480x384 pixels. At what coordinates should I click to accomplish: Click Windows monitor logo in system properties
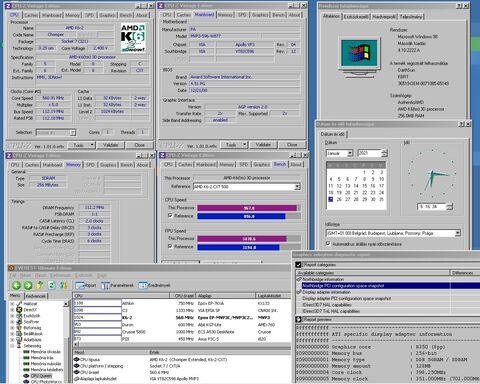coord(359,56)
